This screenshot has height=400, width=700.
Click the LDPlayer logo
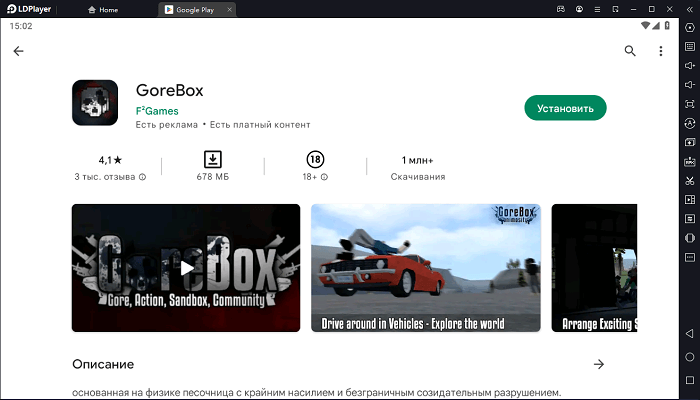pos(29,9)
